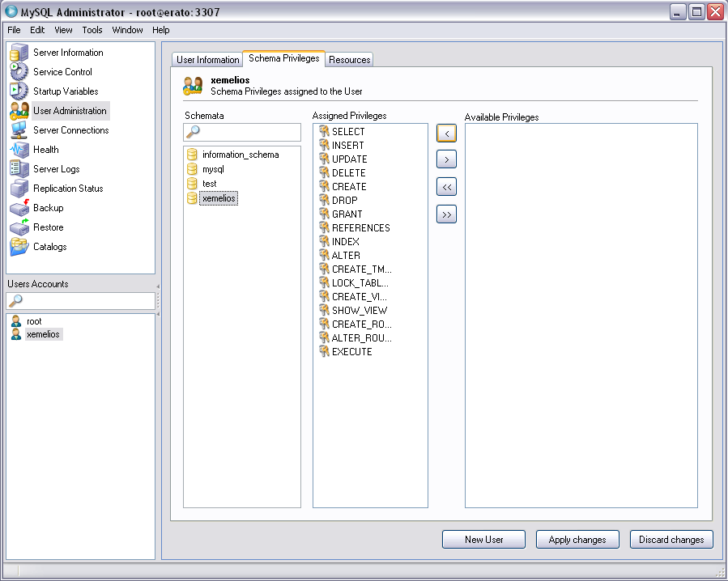
Task: Select the User Administration users icon
Action: point(19,110)
